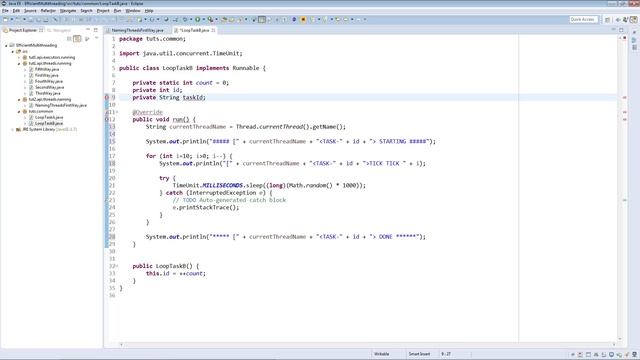The width and height of the screenshot is (640, 360).
Task: Switch to NamingThreadsFirstWay.java editor tab
Action: click(138, 30)
